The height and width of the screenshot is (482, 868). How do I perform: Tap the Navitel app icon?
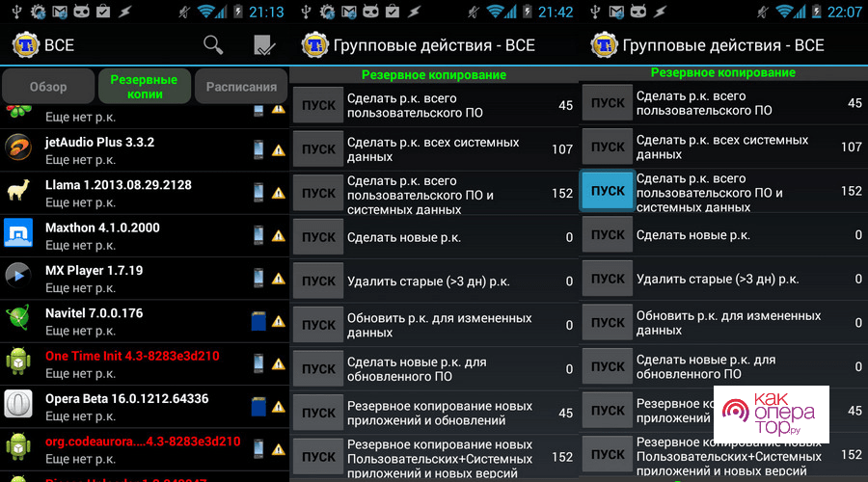tap(19, 320)
